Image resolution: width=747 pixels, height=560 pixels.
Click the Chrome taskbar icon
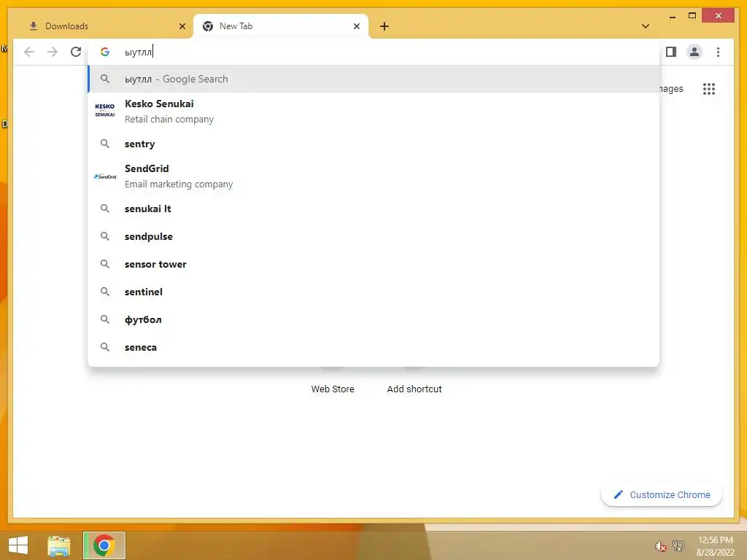click(x=104, y=545)
